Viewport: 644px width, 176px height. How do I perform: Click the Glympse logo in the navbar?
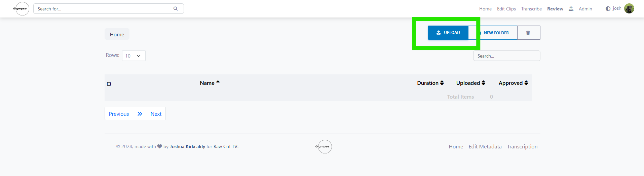[x=21, y=9]
